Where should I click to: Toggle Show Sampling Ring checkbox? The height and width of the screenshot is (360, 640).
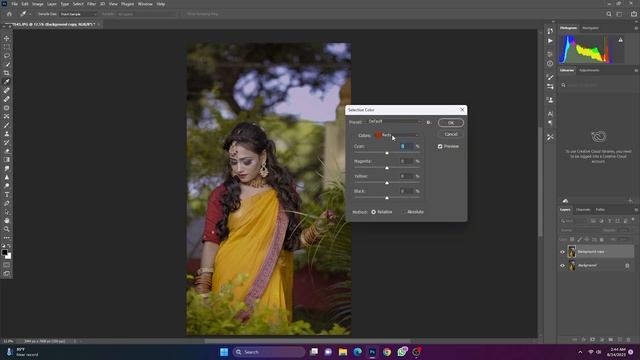click(184, 14)
